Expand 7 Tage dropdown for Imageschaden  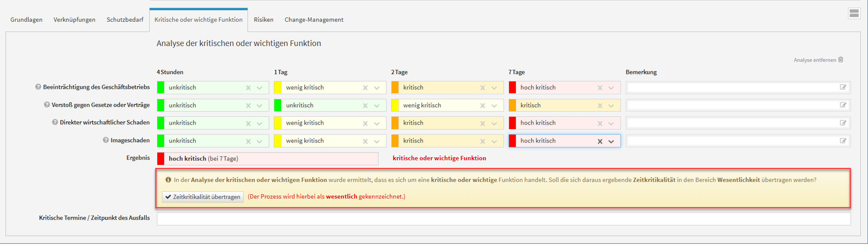pos(611,141)
